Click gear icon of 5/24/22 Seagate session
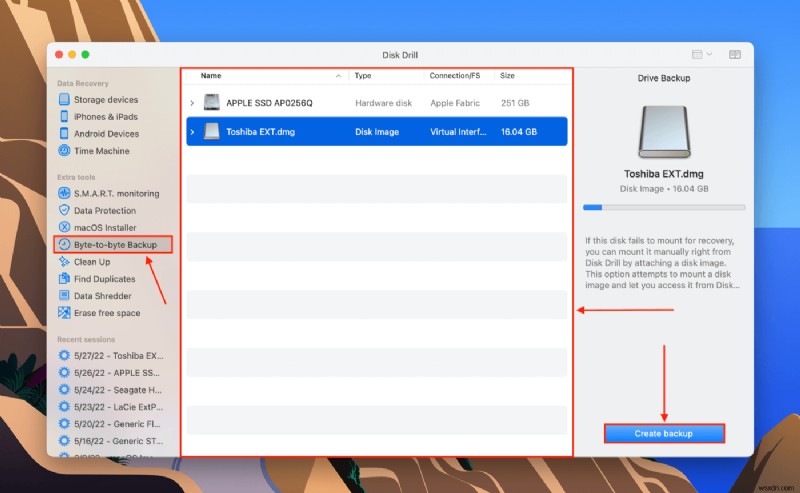This screenshot has width=800, height=493. (64, 389)
